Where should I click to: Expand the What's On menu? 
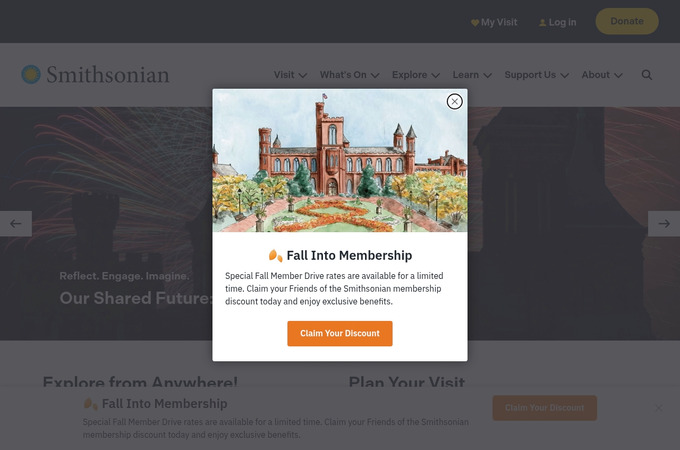(x=350, y=75)
